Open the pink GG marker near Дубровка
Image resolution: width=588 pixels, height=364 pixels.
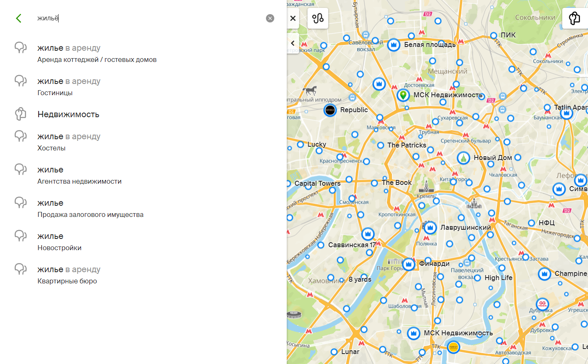coord(542,304)
